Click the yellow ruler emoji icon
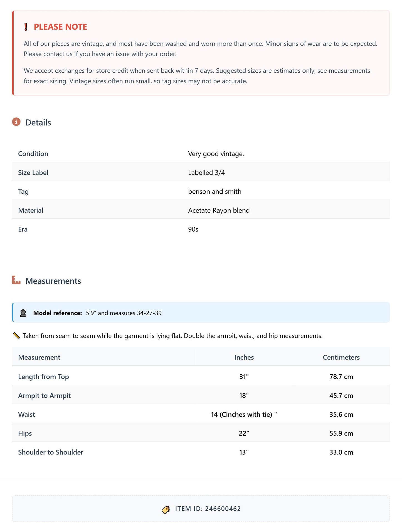This screenshot has width=402, height=532. (16, 336)
